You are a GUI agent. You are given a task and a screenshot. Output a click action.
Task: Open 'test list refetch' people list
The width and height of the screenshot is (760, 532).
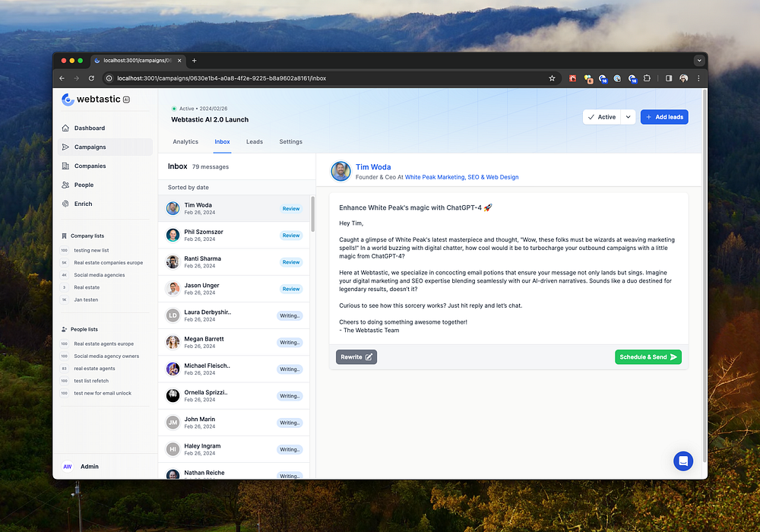click(91, 381)
